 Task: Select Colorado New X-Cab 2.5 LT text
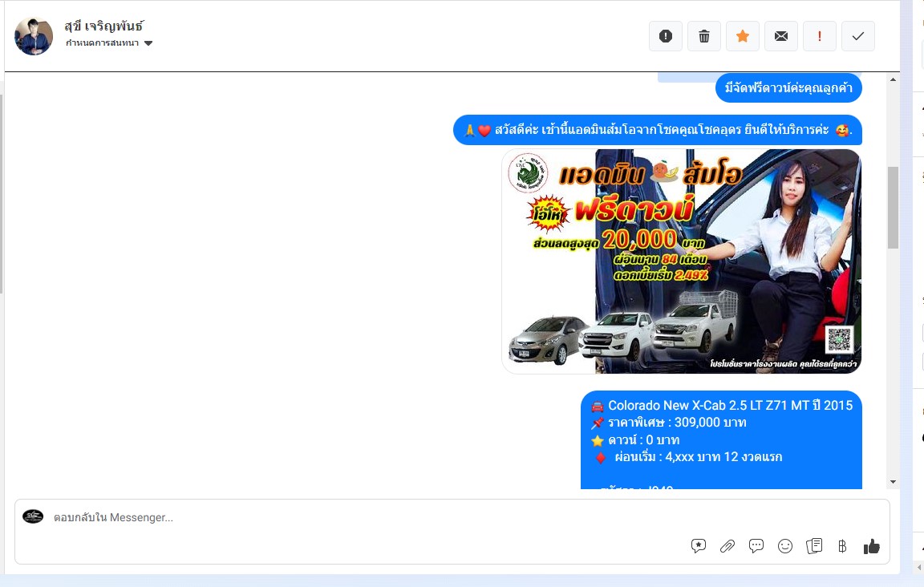click(x=730, y=406)
